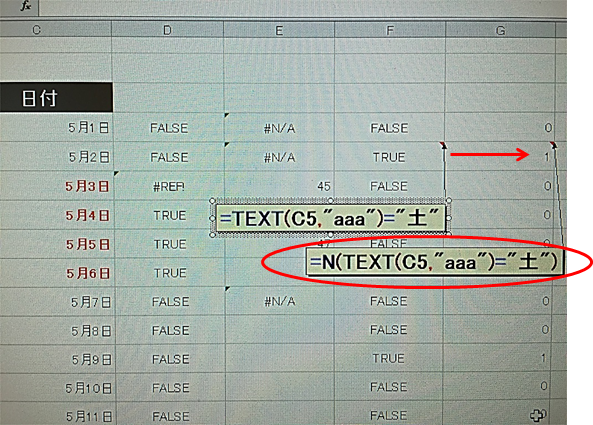Click the #N/A cell in the 5月1日 row
593x425 pixels.
(279, 128)
